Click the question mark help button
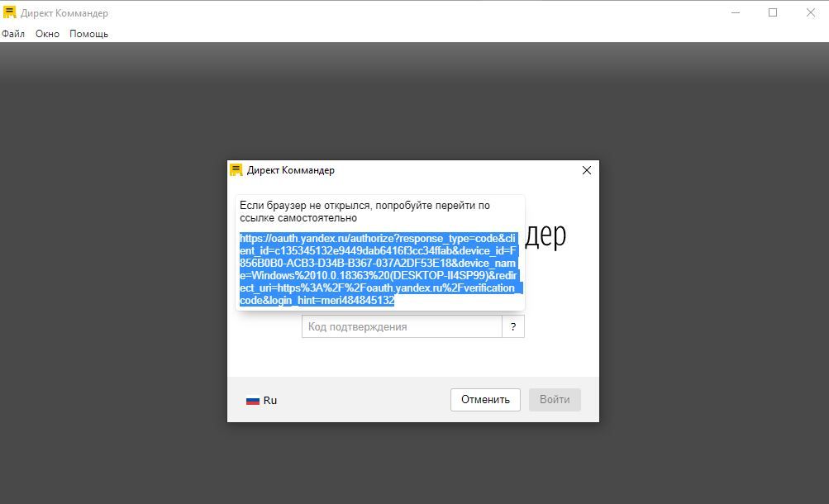 (x=512, y=326)
